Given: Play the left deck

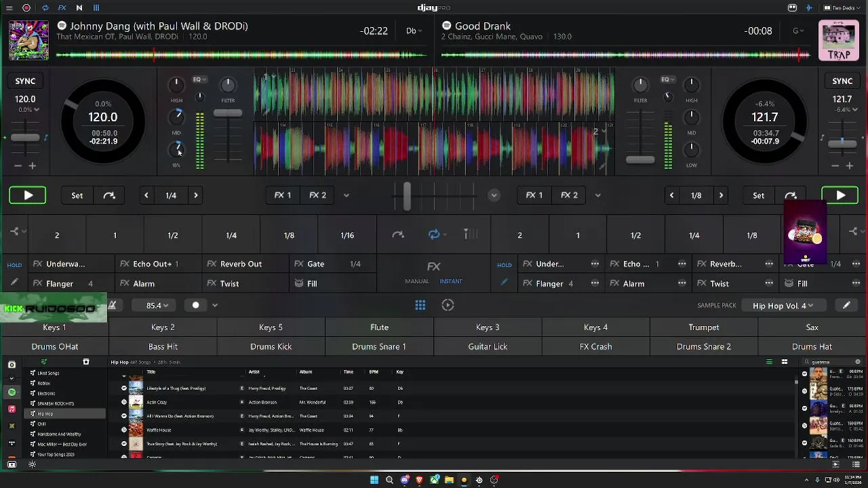Looking at the screenshot, I should click(x=28, y=196).
